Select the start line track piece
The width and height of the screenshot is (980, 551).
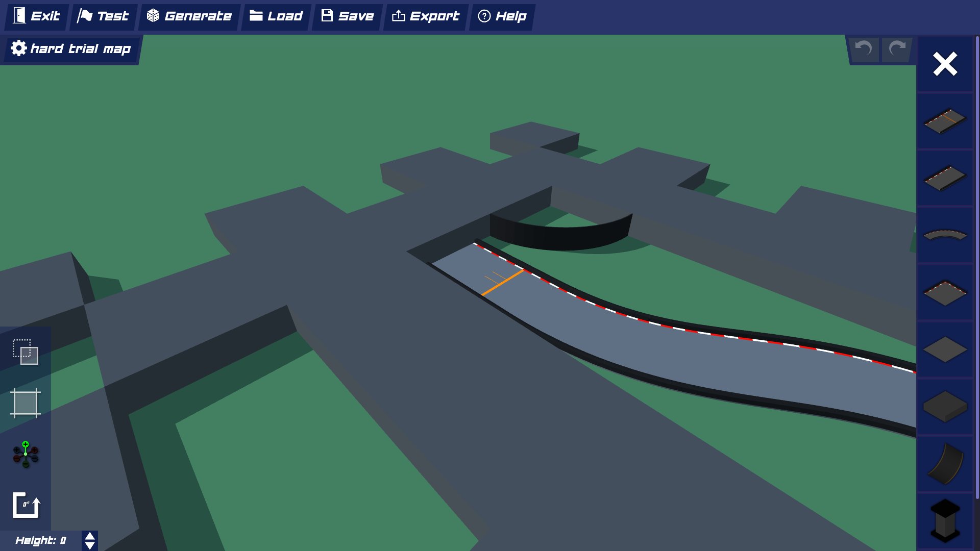[x=945, y=121]
